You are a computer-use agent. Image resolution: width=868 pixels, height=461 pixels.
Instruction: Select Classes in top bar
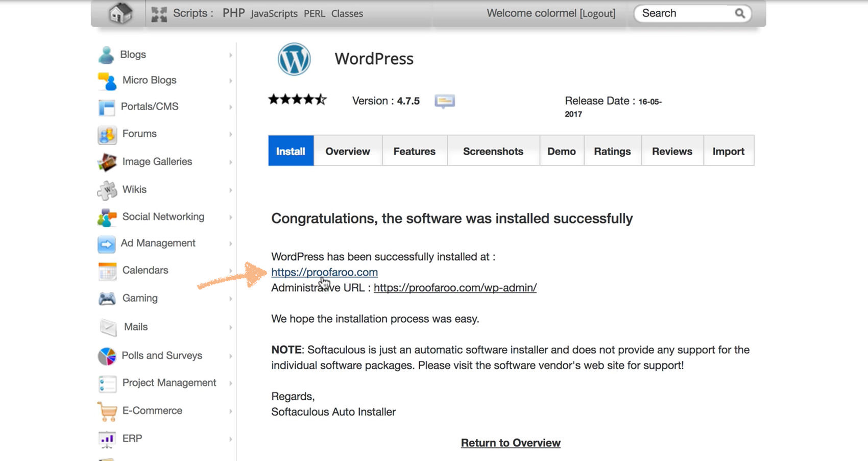click(347, 14)
